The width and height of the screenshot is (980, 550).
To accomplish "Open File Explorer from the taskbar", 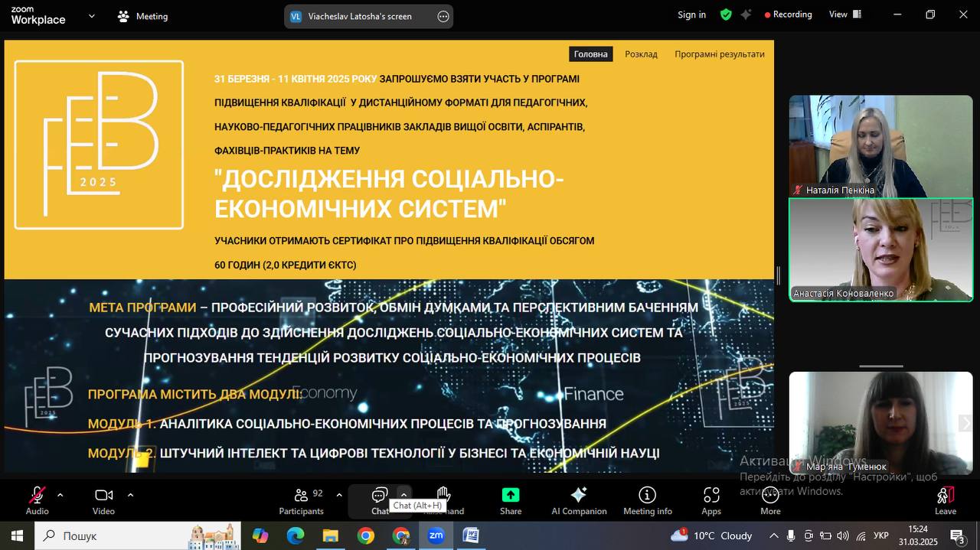I will pyautogui.click(x=330, y=535).
